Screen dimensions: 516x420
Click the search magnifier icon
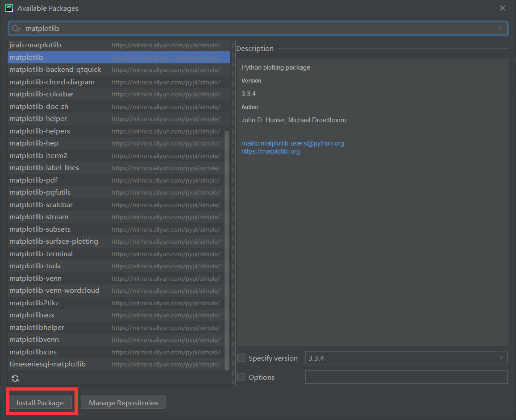[16, 29]
